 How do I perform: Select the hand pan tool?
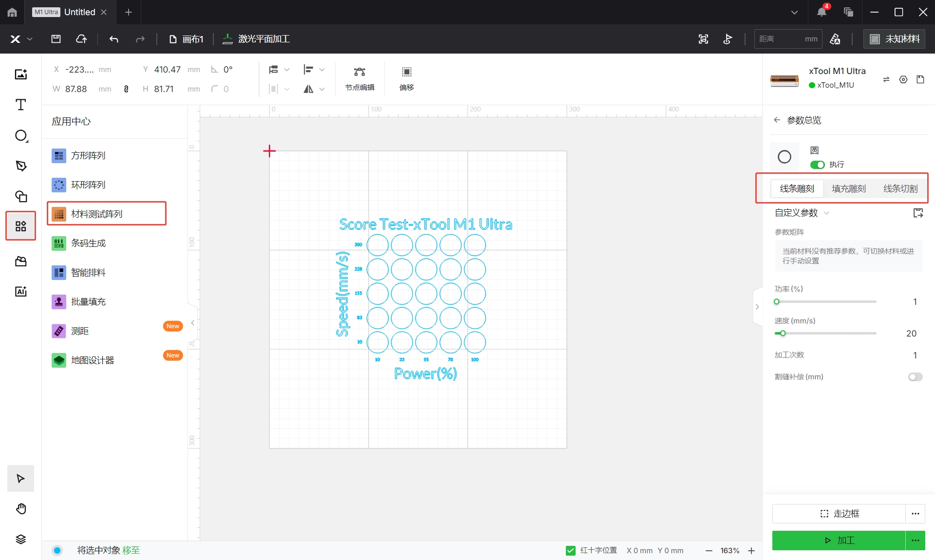tap(20, 509)
